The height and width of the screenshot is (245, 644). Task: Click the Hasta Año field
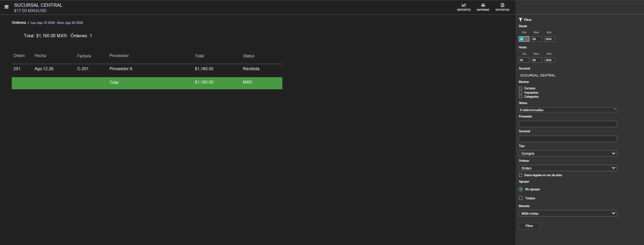(550, 60)
